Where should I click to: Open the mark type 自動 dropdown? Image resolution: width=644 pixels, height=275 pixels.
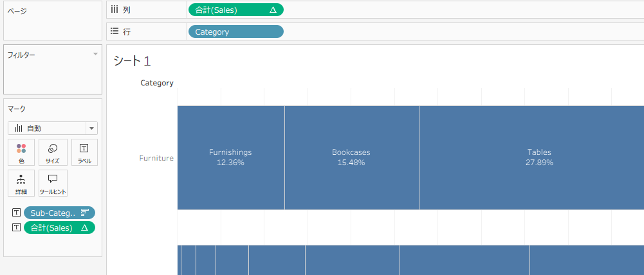[53, 129]
